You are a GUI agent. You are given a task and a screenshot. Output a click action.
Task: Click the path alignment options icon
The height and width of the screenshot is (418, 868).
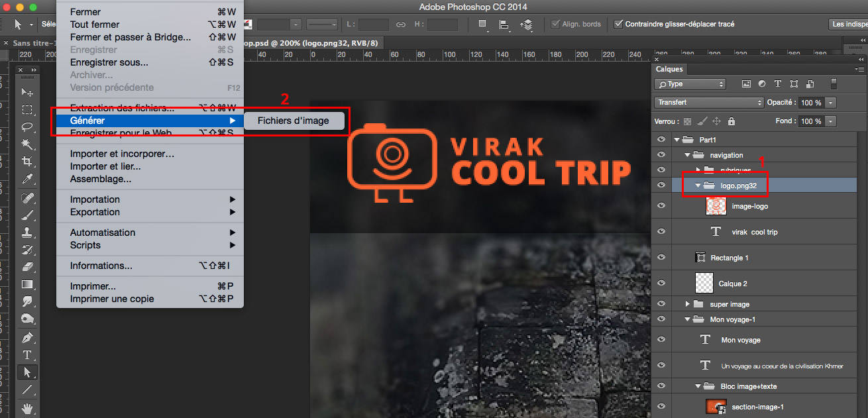[504, 25]
